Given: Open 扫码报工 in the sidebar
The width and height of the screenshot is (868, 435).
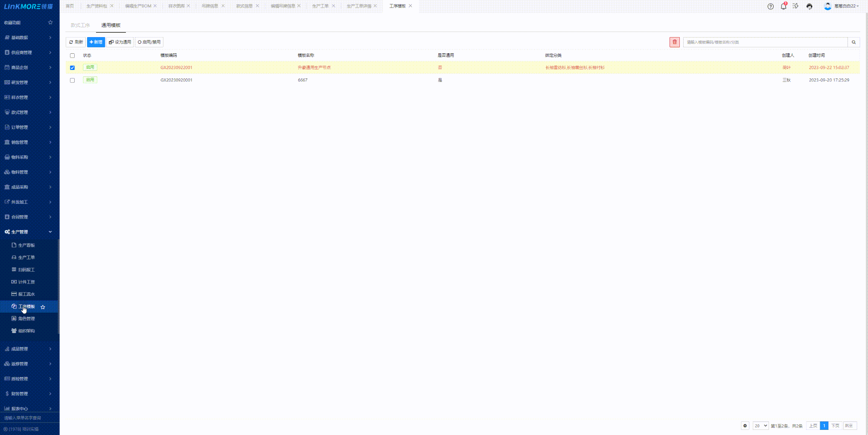Looking at the screenshot, I should pyautogui.click(x=26, y=270).
